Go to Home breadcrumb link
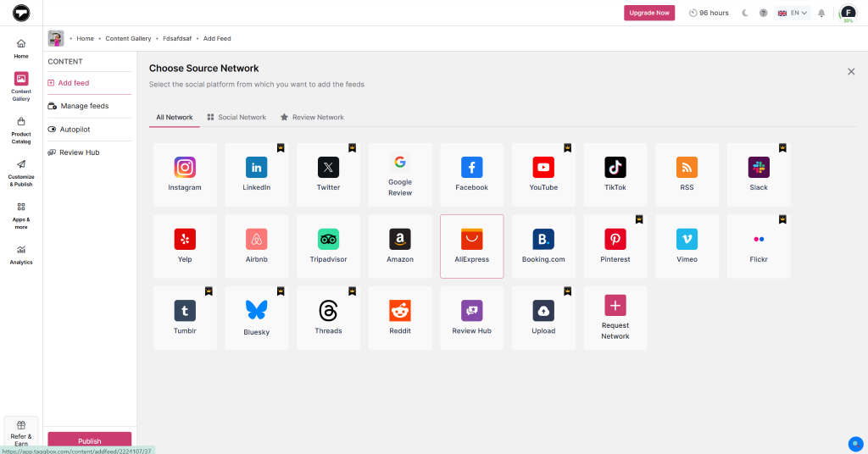Screen dimensions: 868x454 click(86, 39)
